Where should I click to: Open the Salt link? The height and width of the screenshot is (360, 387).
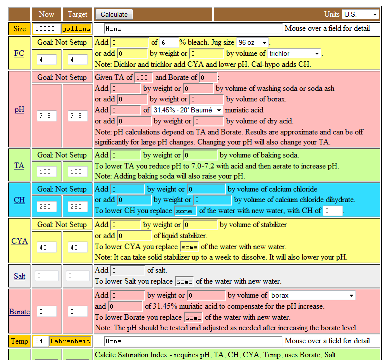click(x=19, y=276)
